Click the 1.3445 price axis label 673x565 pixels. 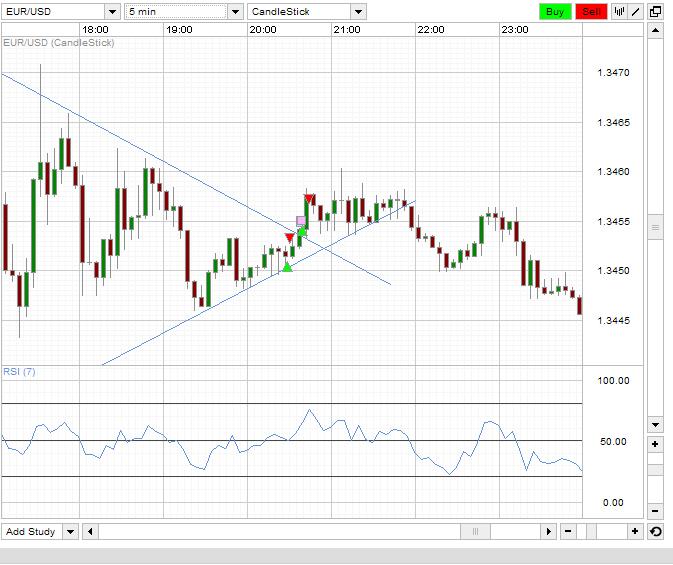(x=613, y=321)
